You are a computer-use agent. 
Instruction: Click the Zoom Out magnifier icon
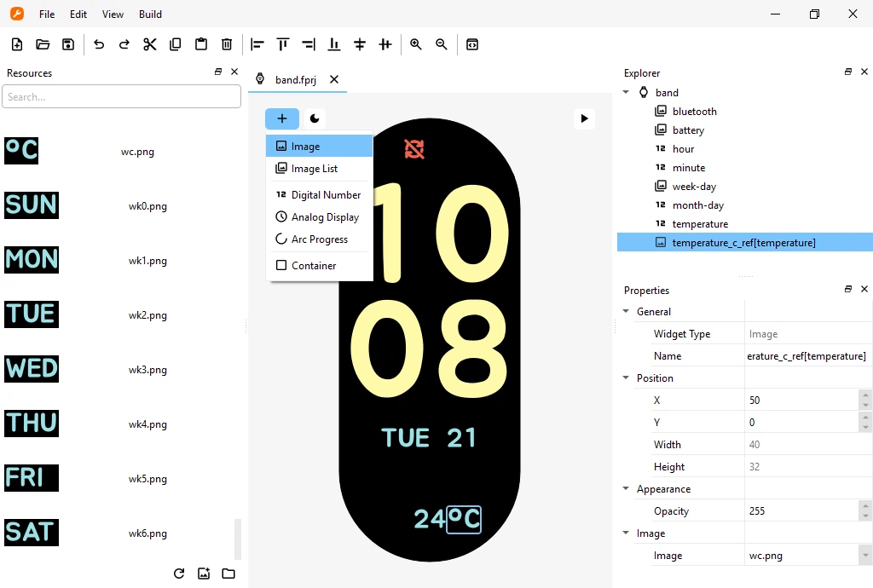click(442, 44)
